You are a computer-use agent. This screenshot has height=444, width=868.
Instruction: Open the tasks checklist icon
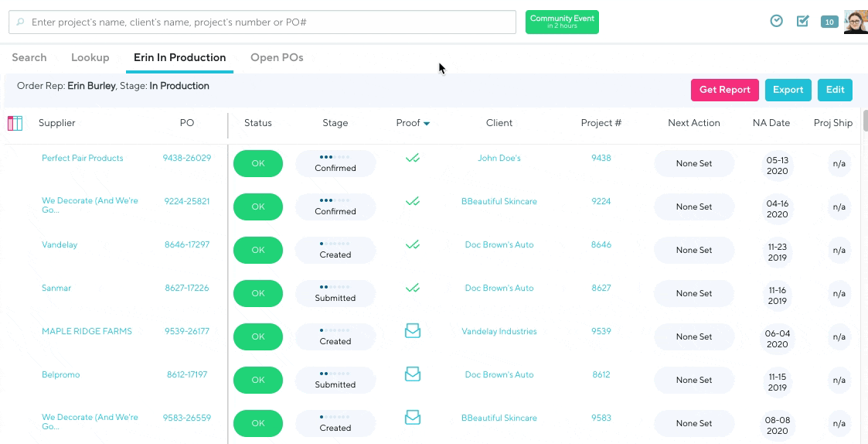pyautogui.click(x=803, y=21)
